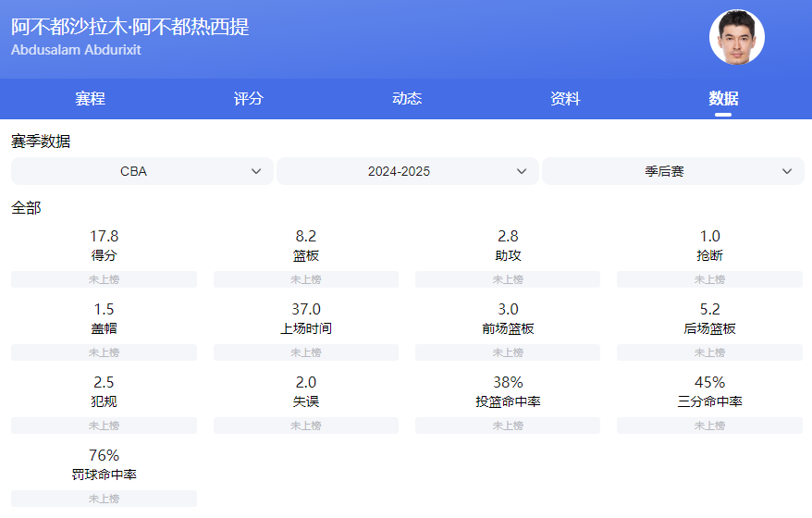
Task: Click the chevron arrow beside CBA
Action: (256, 171)
